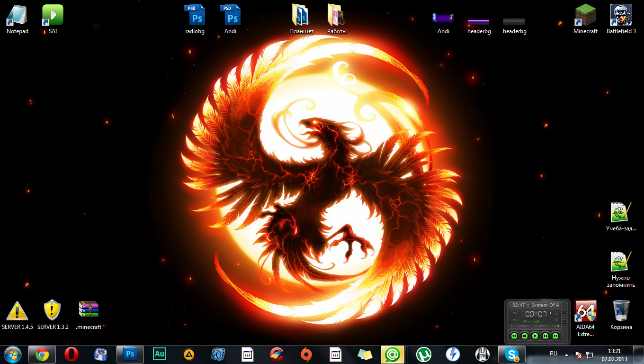This screenshot has height=364, width=644.
Task: Toggle mute in the player widget
Action: (x=516, y=320)
